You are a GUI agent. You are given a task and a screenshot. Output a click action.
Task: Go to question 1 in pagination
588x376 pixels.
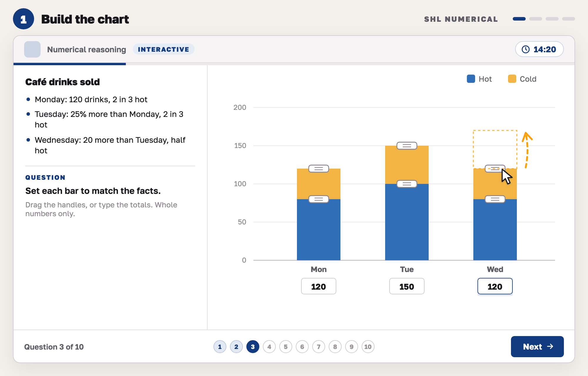point(220,347)
